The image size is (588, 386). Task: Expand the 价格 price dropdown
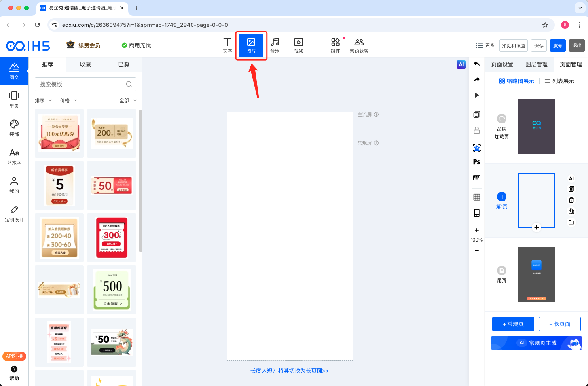[x=68, y=101]
